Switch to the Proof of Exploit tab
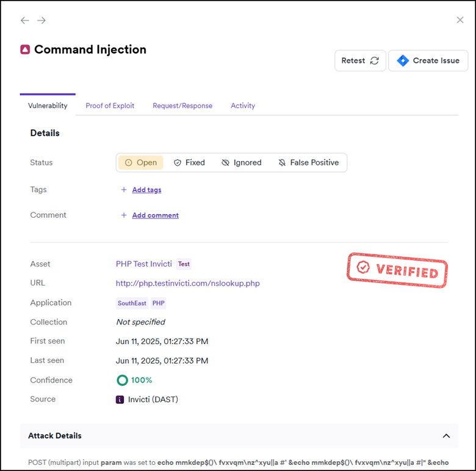This screenshot has height=471, width=476. [110, 106]
